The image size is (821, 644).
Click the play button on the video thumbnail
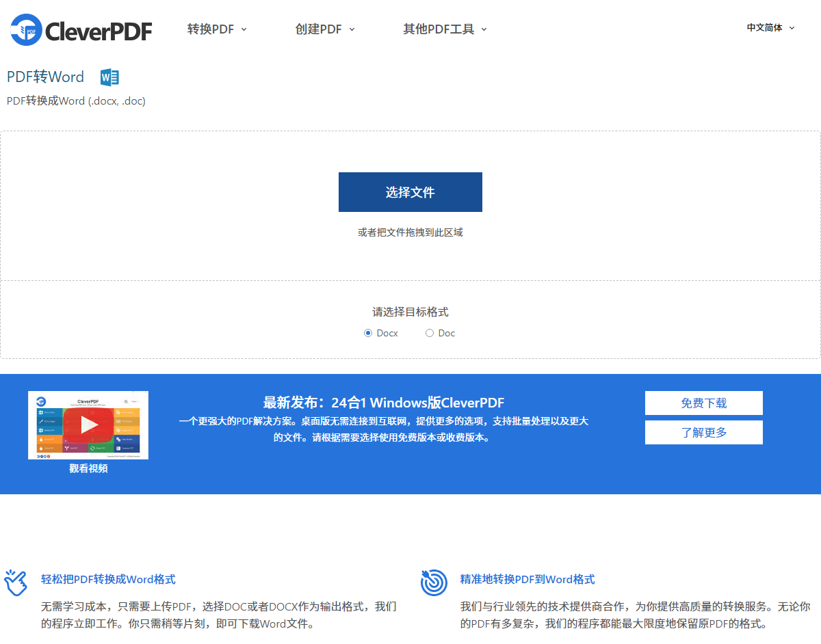coord(88,422)
